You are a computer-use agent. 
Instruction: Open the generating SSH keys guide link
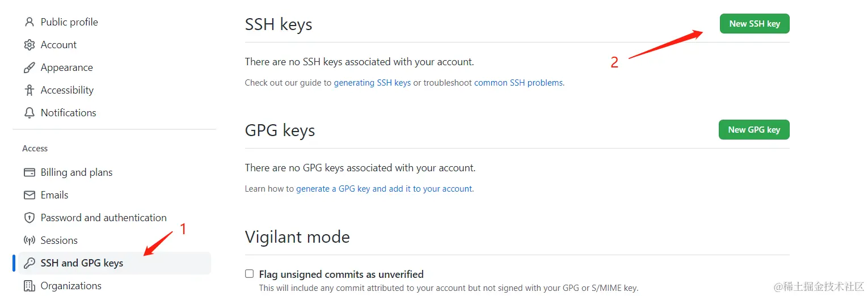[372, 83]
